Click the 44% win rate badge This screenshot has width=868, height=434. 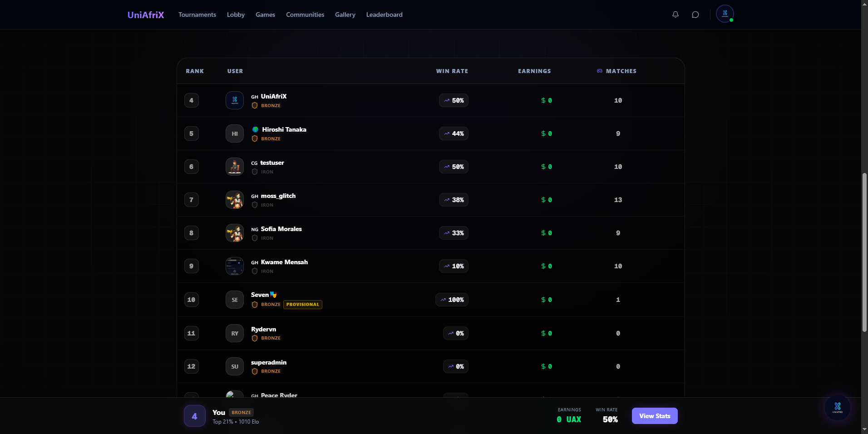454,133
